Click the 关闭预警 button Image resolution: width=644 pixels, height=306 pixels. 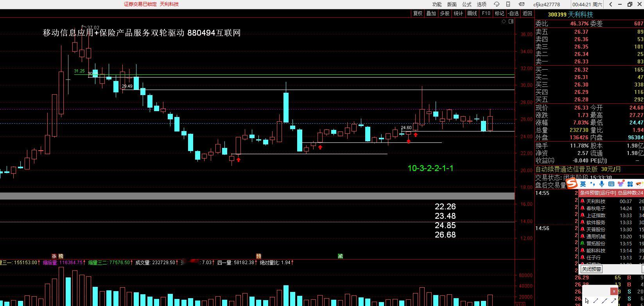click(x=591, y=269)
